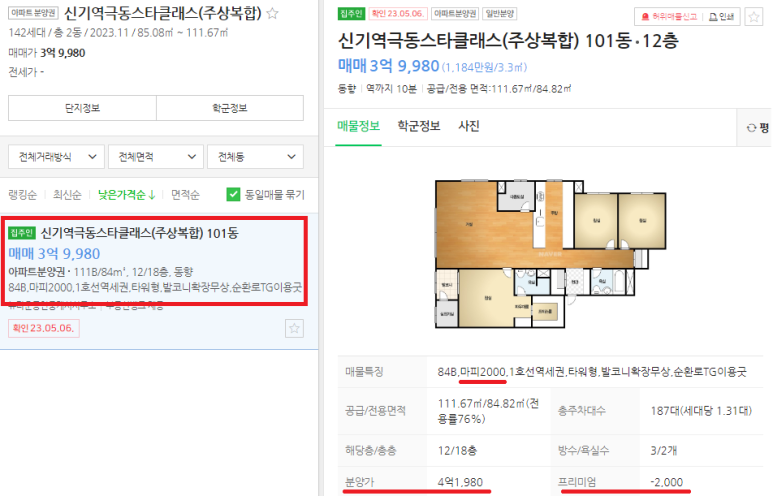Viewport: 773px width, 496px height.
Task: Sort listings by 낮은가격순
Action: click(127, 195)
